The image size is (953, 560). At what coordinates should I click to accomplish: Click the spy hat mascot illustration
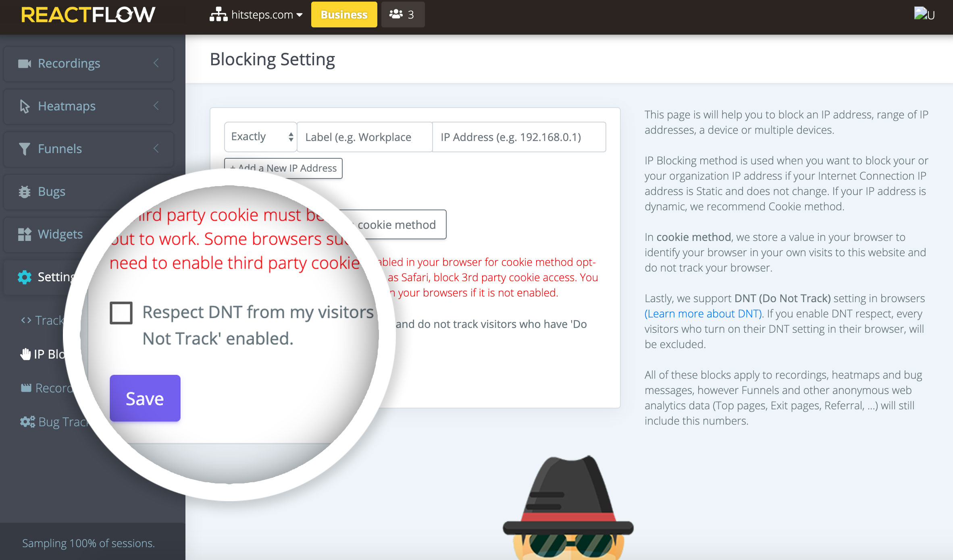tap(568, 508)
